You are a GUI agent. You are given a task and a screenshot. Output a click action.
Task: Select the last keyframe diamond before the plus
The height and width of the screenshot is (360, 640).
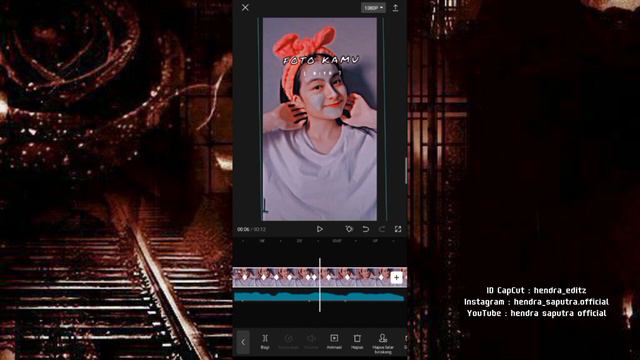tap(381, 278)
